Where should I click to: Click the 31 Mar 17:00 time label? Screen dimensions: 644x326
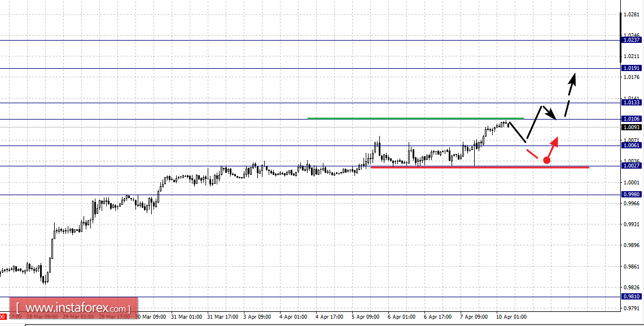223,317
